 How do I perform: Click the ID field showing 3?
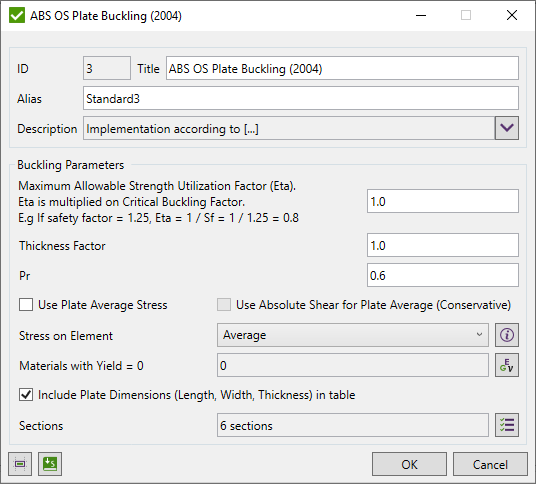(x=107, y=68)
